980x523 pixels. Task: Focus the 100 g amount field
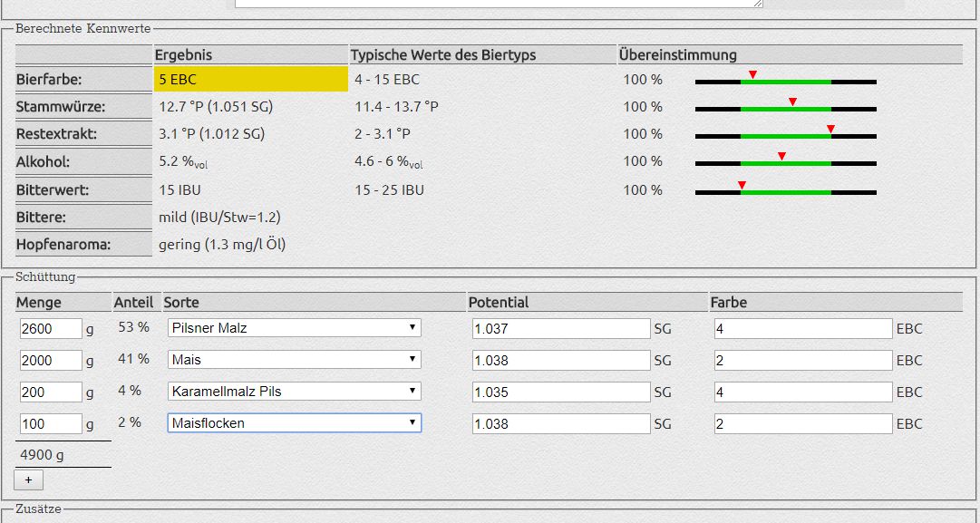pyautogui.click(x=50, y=424)
